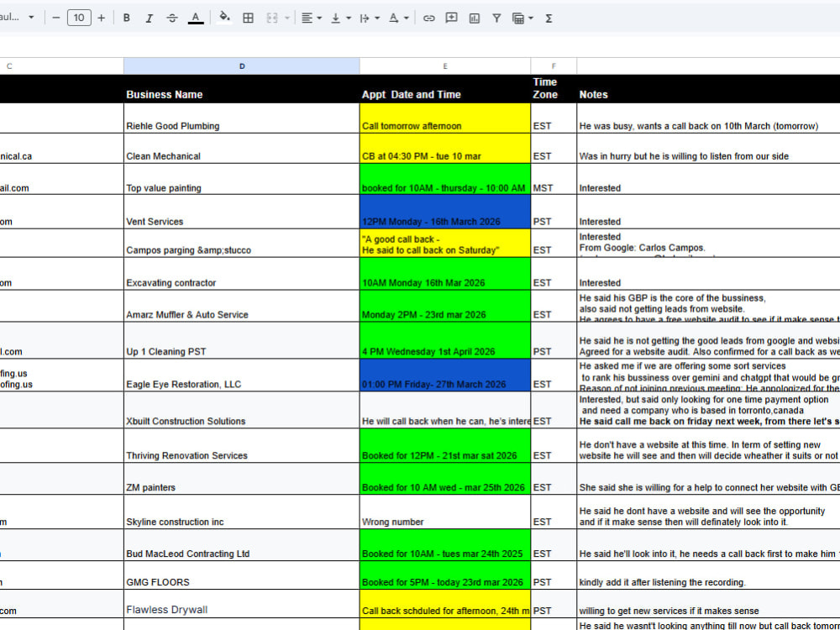
Task: Select the Skyline construction inc cell
Action: 242,512
